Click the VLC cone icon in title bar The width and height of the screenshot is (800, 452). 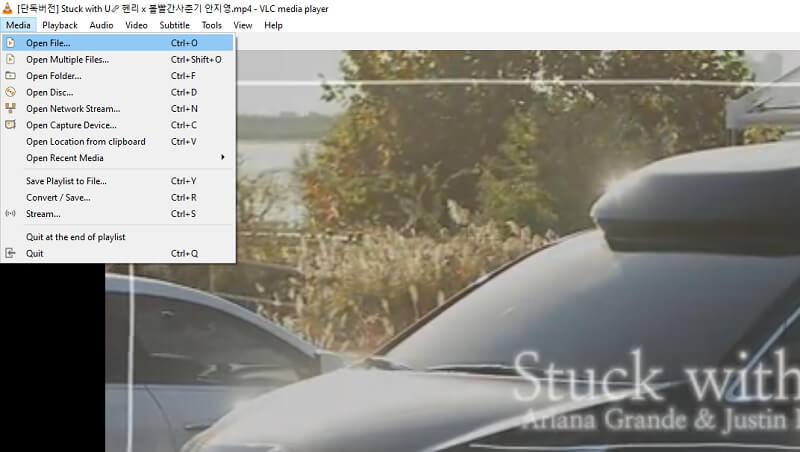click(8, 8)
